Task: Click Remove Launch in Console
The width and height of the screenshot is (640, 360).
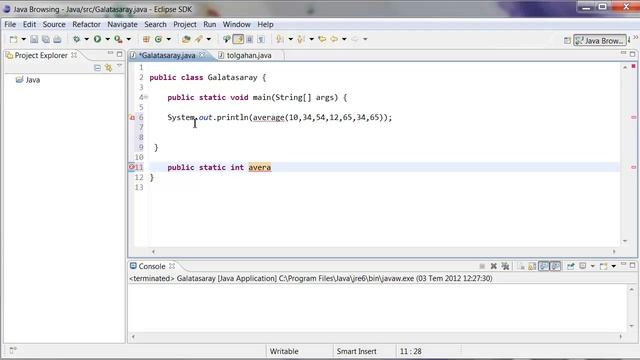Action: point(493,266)
